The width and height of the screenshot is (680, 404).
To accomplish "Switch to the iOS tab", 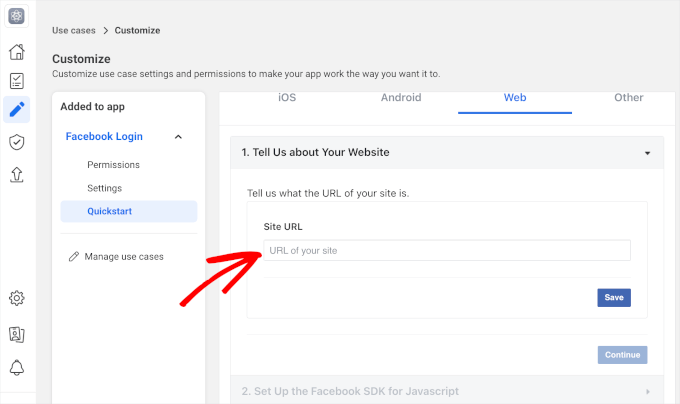I will pos(286,98).
